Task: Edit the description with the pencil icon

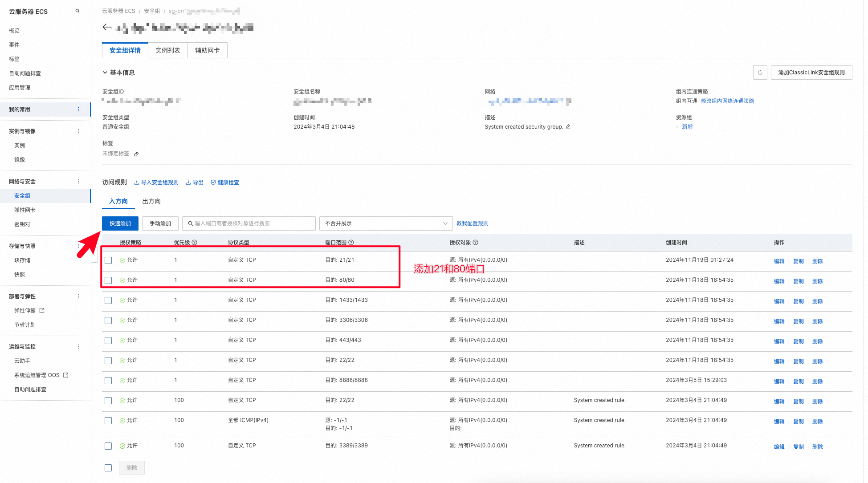Action: pos(568,127)
